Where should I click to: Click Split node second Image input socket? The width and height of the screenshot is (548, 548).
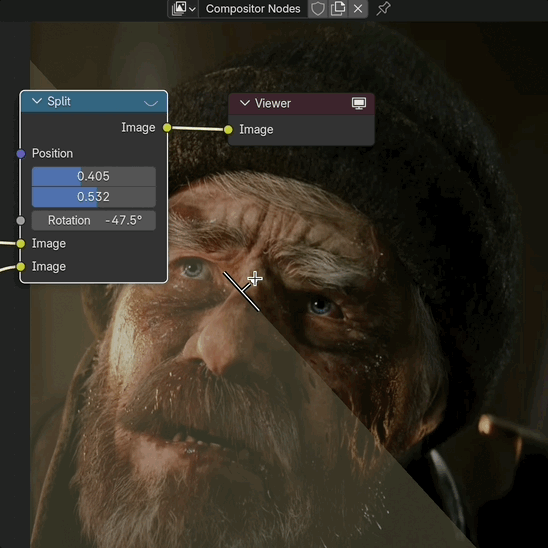click(21, 267)
